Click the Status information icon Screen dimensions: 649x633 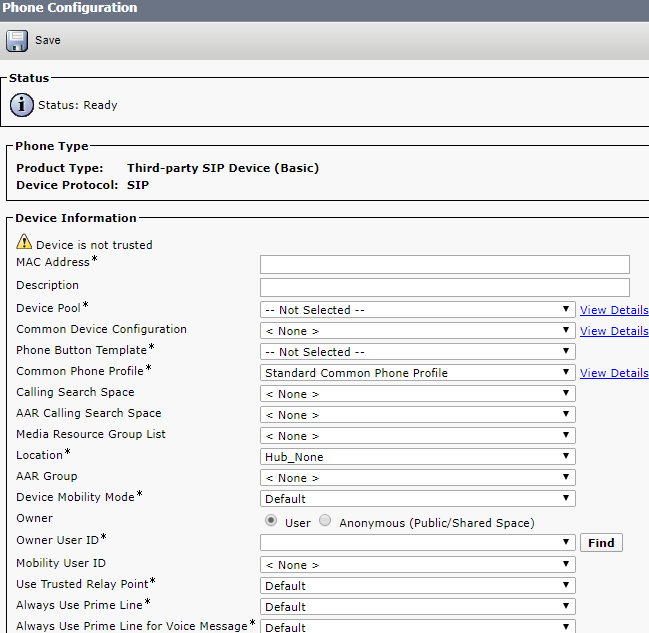pos(22,105)
